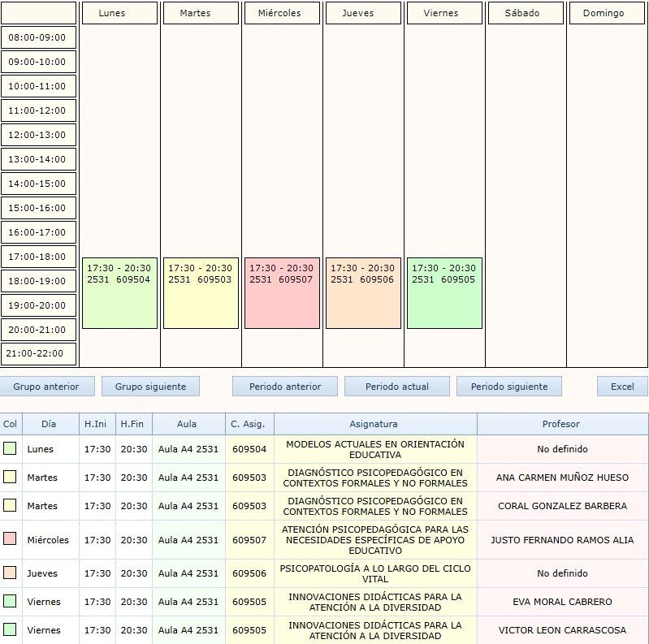
Task: Click professor ANA CARMEN MUÑOZ HUESO
Action: tap(563, 478)
